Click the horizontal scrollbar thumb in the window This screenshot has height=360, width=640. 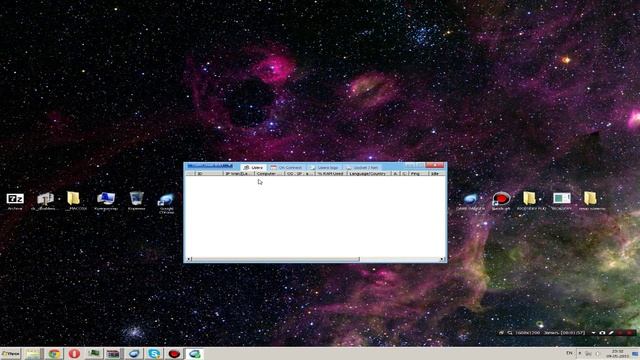[x=276, y=259]
